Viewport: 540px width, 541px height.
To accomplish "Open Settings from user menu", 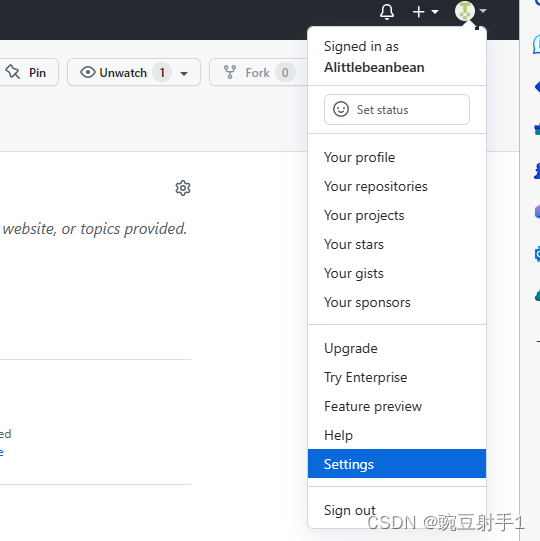I will [396, 464].
